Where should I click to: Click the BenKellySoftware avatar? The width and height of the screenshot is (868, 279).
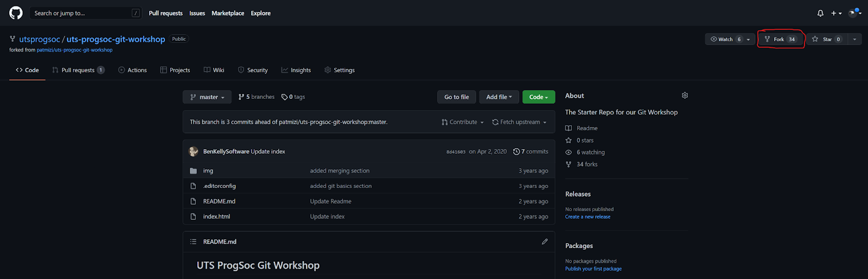coord(193,151)
